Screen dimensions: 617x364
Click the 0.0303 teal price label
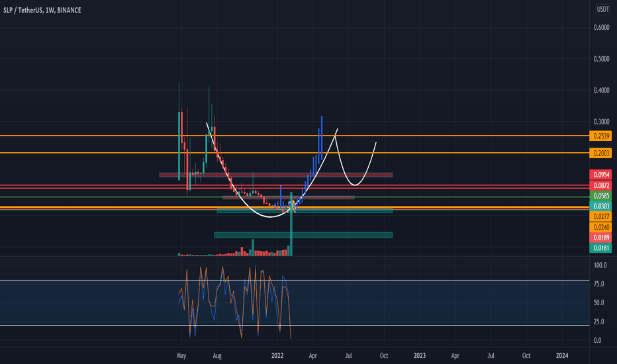coord(600,206)
